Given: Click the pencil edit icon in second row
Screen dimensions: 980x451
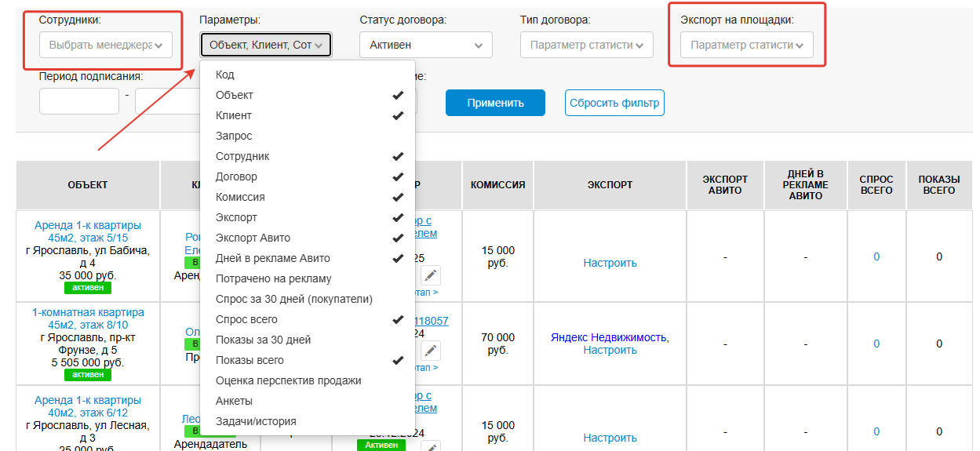Looking at the screenshot, I should tap(431, 351).
